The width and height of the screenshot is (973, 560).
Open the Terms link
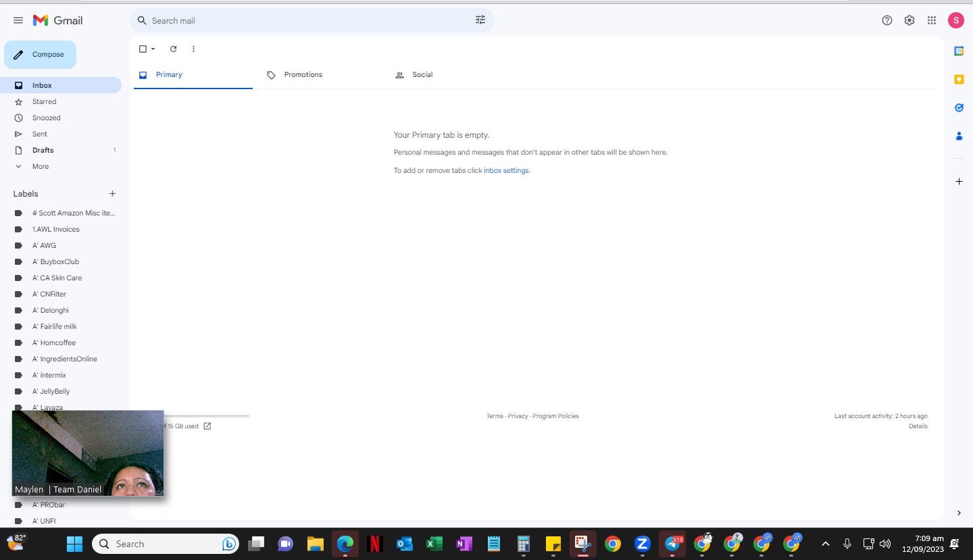click(495, 416)
